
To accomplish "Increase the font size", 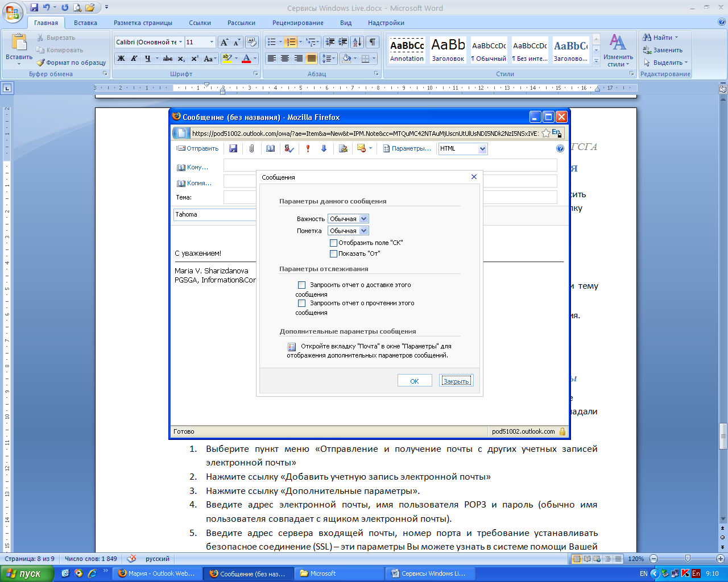I will coord(225,42).
